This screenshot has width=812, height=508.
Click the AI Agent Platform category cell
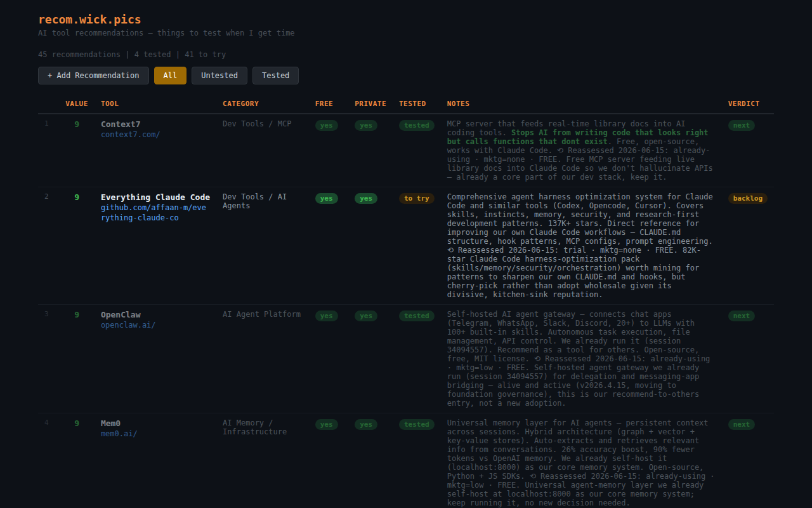click(x=261, y=314)
